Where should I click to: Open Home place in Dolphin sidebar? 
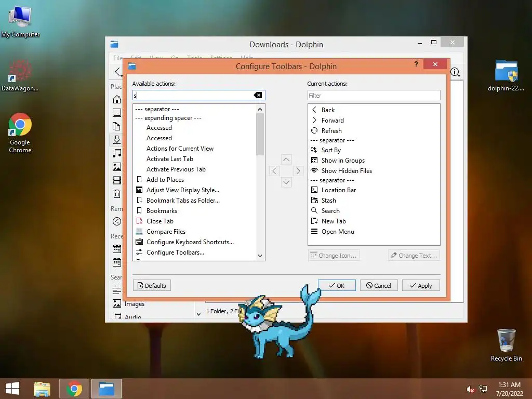coord(117,99)
